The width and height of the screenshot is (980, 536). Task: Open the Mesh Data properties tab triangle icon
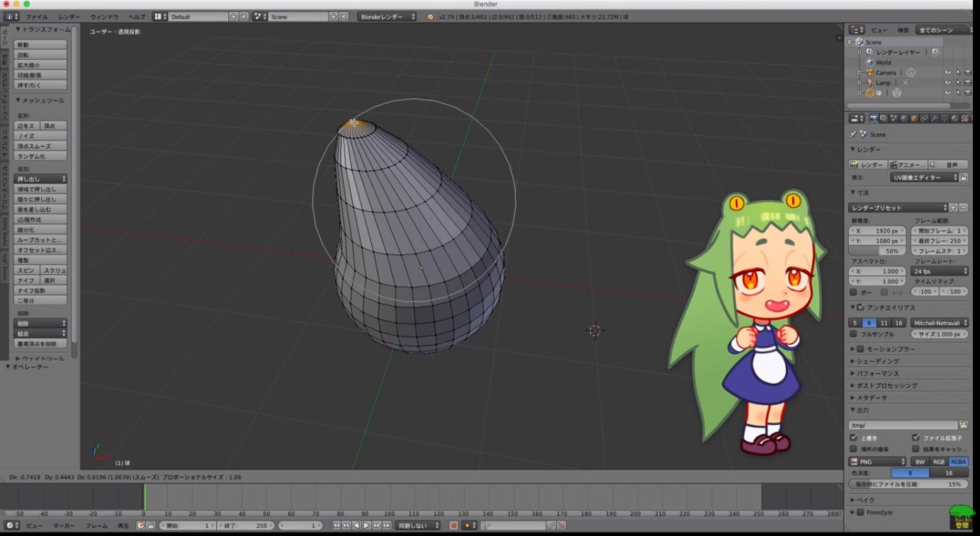[x=945, y=118]
